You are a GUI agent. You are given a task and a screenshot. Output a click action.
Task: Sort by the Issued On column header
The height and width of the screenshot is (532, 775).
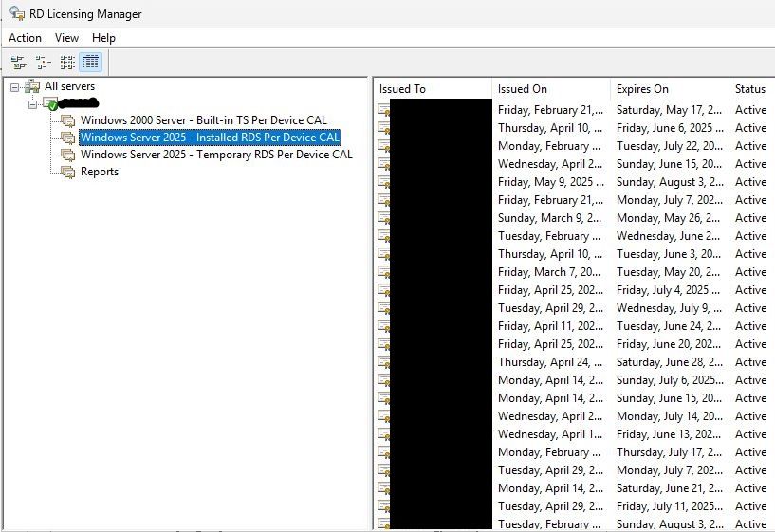pyautogui.click(x=551, y=89)
